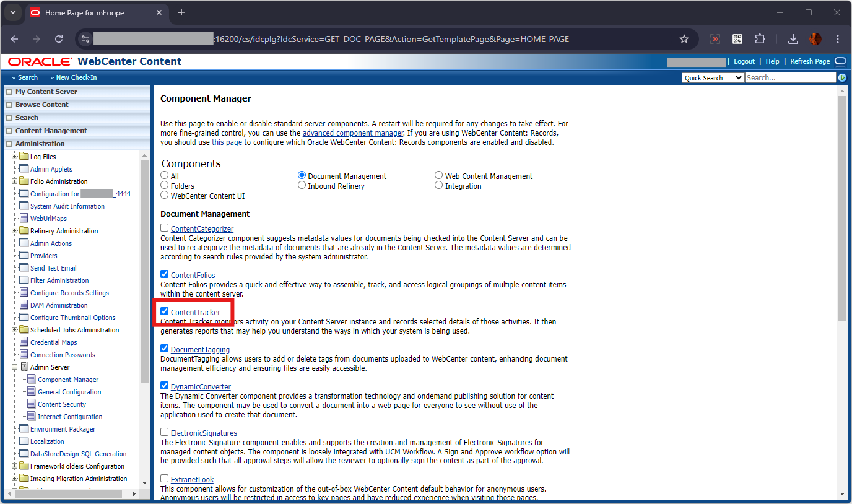Click into the Quick Search text field
The width and height of the screenshot is (852, 504).
791,78
